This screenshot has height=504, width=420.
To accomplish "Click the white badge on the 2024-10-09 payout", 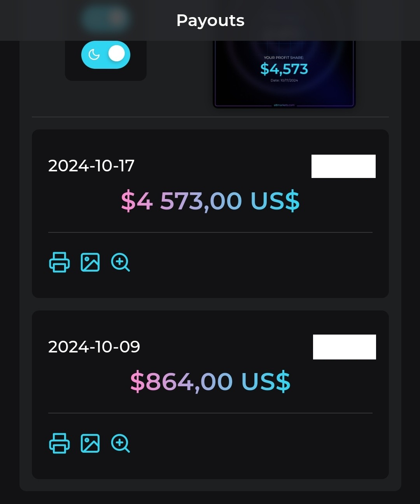I will (344, 347).
